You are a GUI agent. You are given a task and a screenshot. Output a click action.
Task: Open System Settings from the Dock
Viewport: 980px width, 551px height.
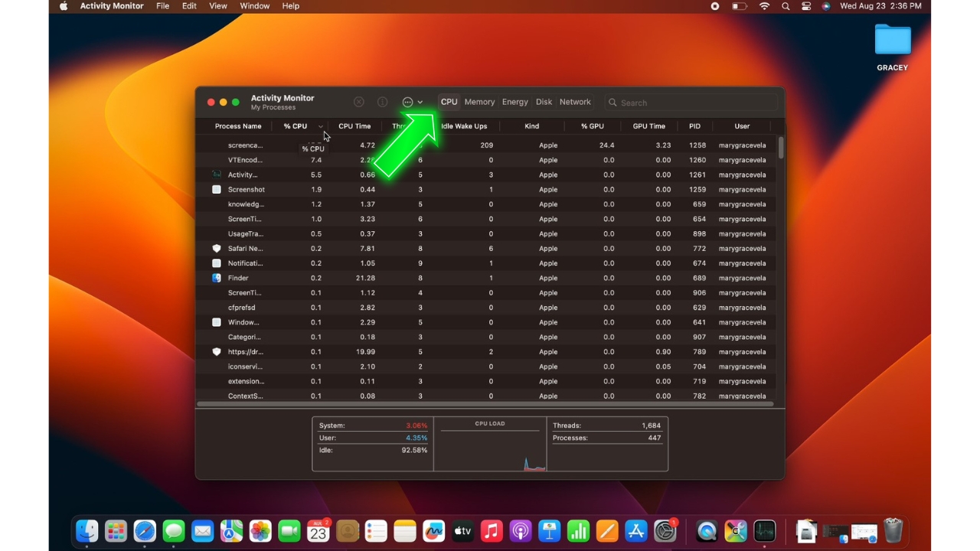[665, 530]
